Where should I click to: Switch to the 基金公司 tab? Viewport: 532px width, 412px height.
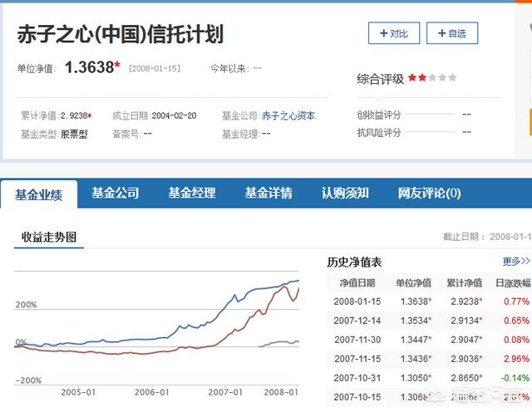pyautogui.click(x=115, y=193)
